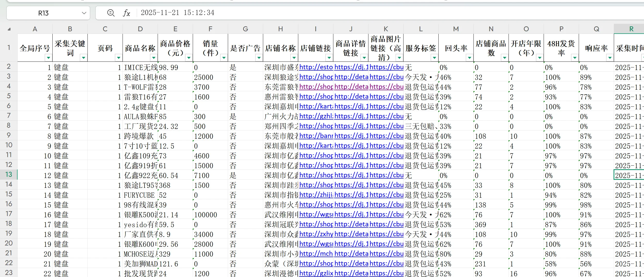Screen dimensions: 644x277
Task: Open filter dropdown for 回头率 column
Action: coord(469,58)
